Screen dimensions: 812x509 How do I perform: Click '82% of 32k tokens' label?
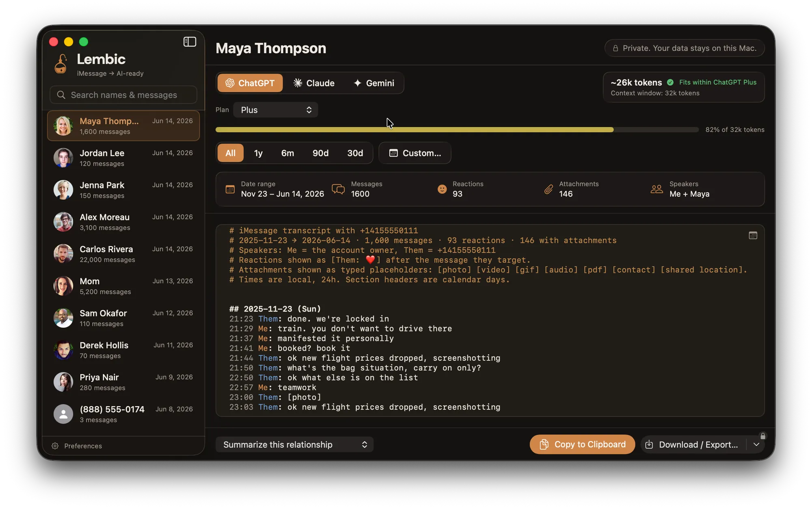coord(735,130)
